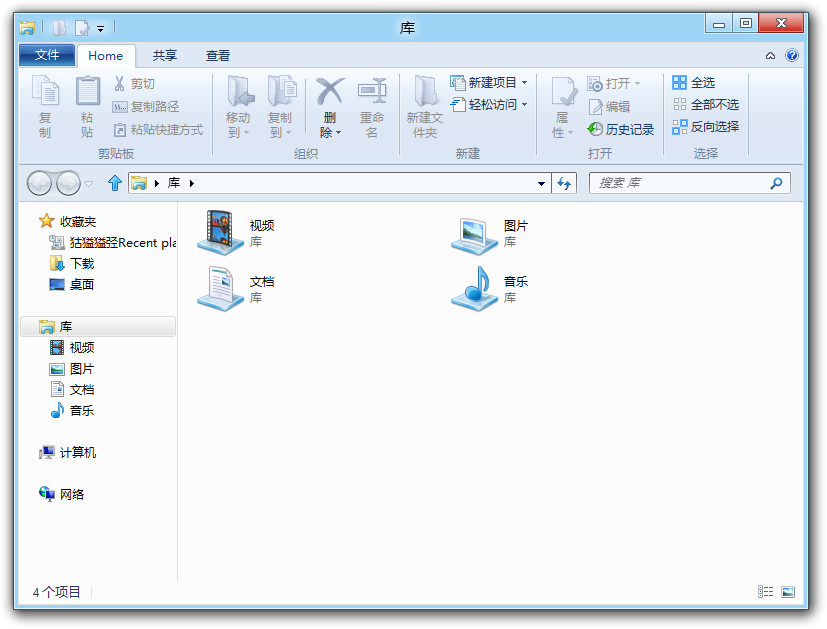Select 视频 under Libraries in navigation pane
The height and width of the screenshot is (629, 827).
pos(72,347)
